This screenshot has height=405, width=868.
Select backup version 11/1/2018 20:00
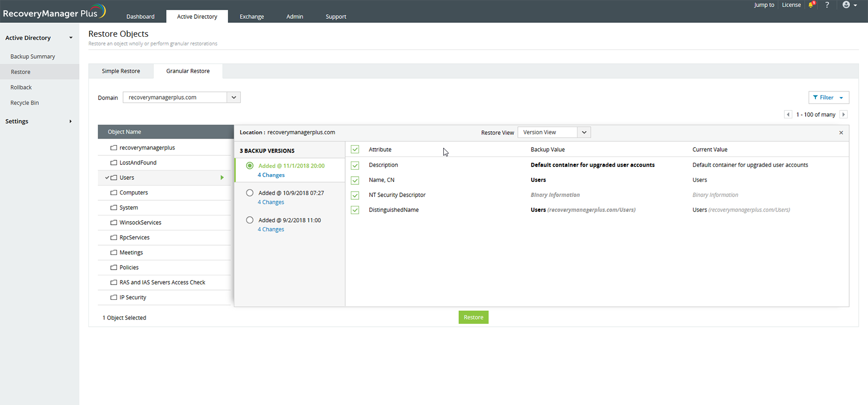[250, 165]
